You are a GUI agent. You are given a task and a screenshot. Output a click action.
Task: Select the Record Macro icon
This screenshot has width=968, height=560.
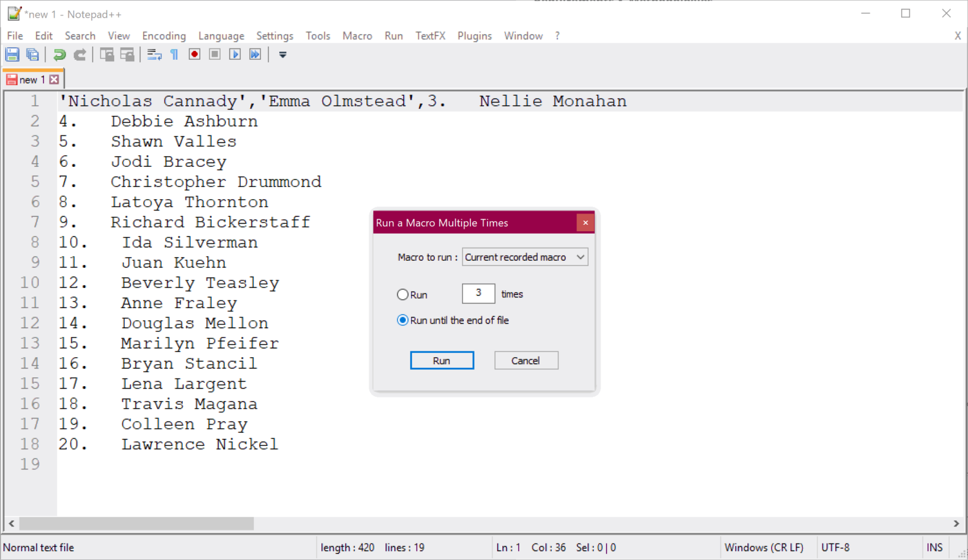coord(194,54)
